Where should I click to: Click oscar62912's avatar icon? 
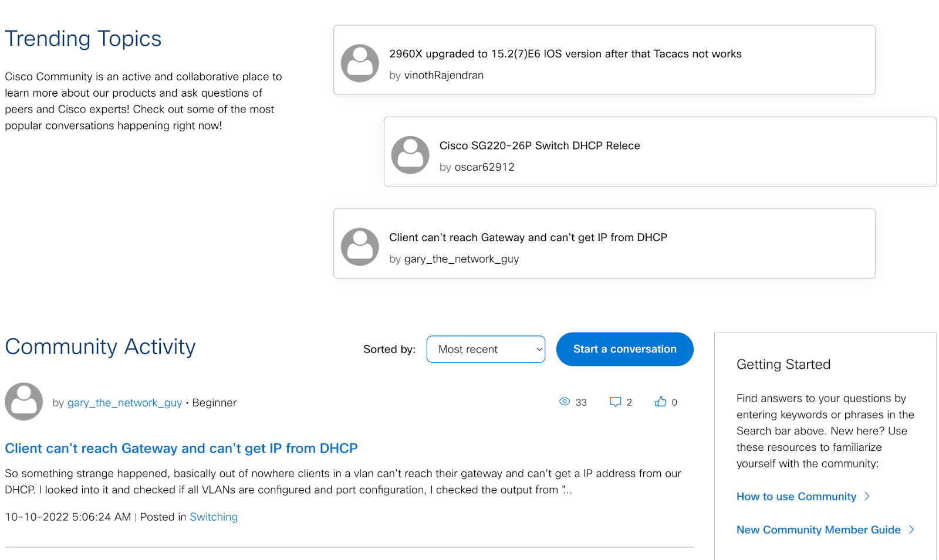coord(410,155)
